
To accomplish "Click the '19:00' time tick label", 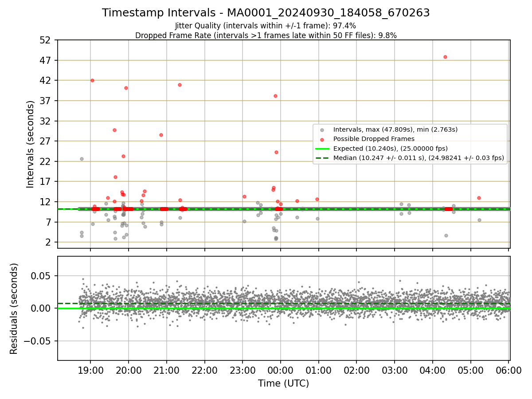I will click(90, 370).
